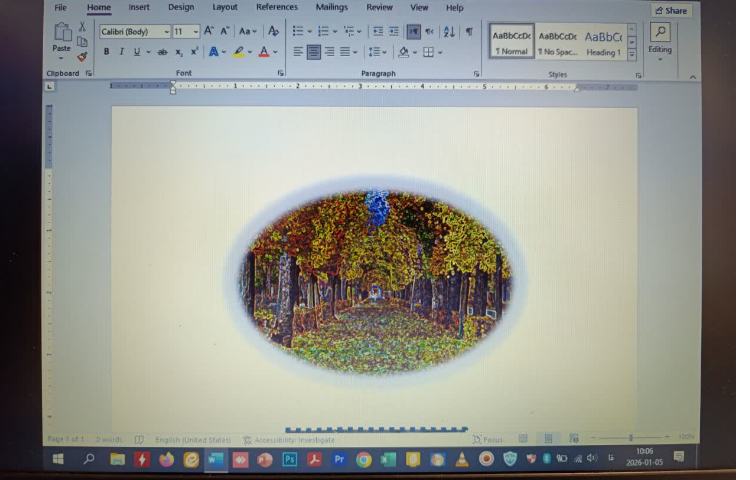Click the Copy icon in Clipboard
The image size is (750, 480).
(82, 41)
